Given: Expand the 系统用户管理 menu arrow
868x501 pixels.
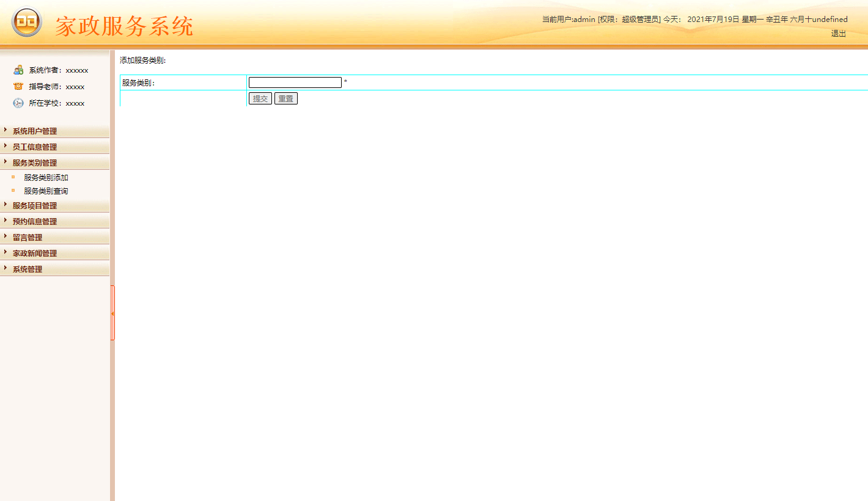Looking at the screenshot, I should (x=6, y=130).
